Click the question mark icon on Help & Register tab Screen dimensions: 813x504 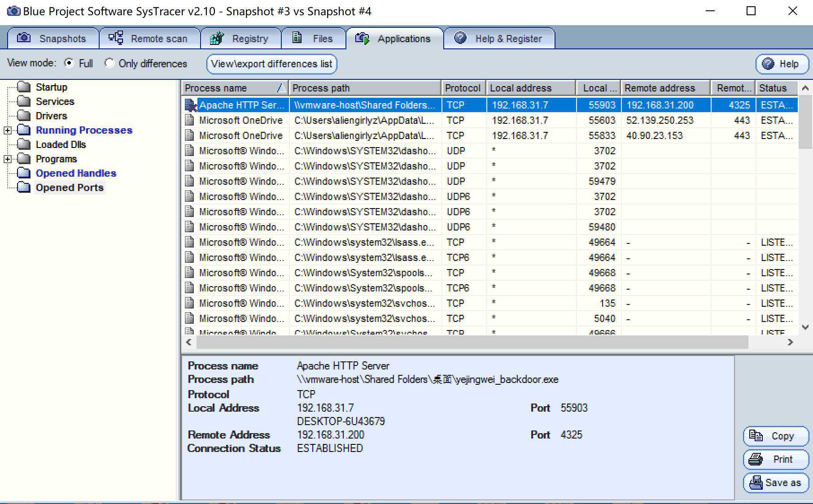pos(460,38)
